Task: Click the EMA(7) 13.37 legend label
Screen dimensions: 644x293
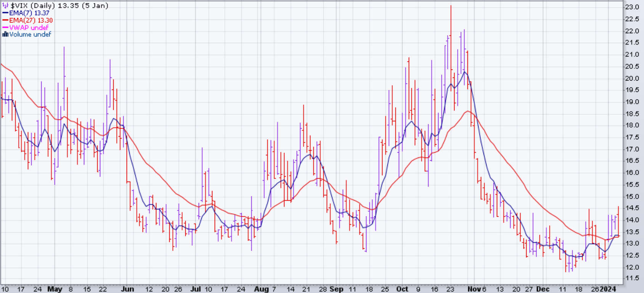Action: click(x=29, y=13)
